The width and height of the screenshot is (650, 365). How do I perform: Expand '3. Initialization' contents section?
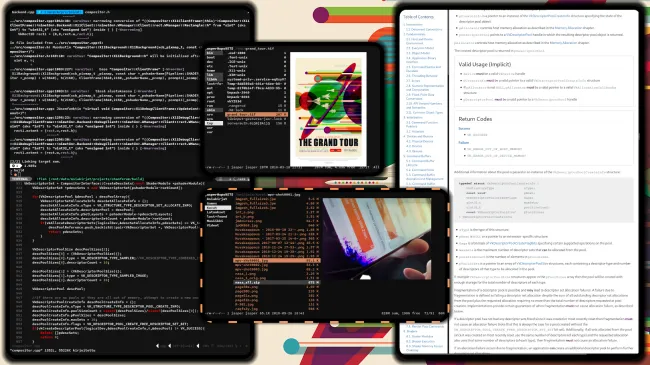point(413,118)
